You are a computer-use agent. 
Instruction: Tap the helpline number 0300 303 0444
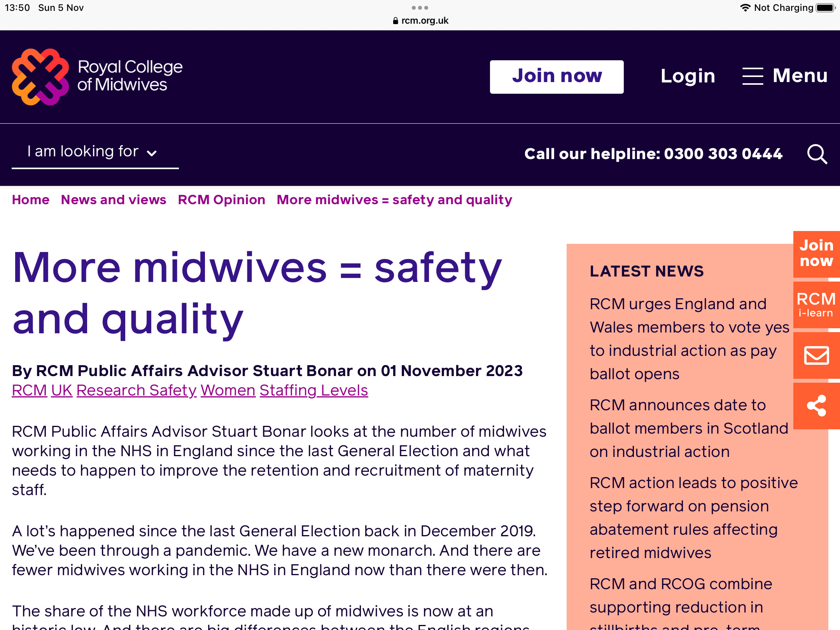[723, 154]
